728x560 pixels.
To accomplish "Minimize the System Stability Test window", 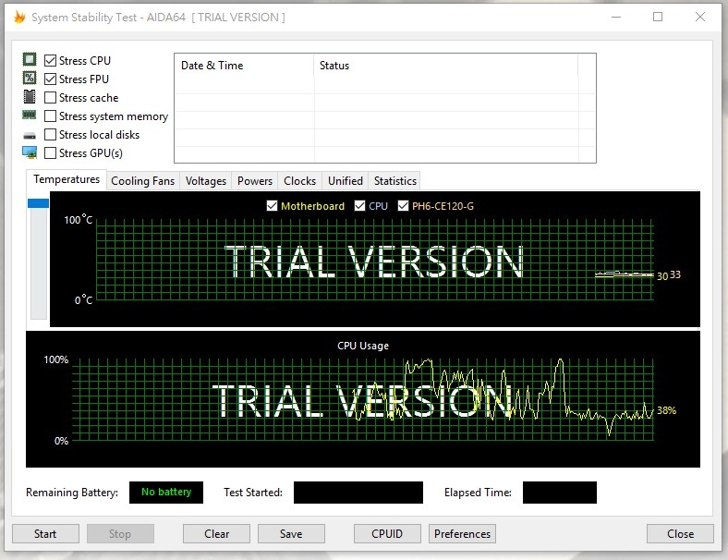I will [616, 18].
